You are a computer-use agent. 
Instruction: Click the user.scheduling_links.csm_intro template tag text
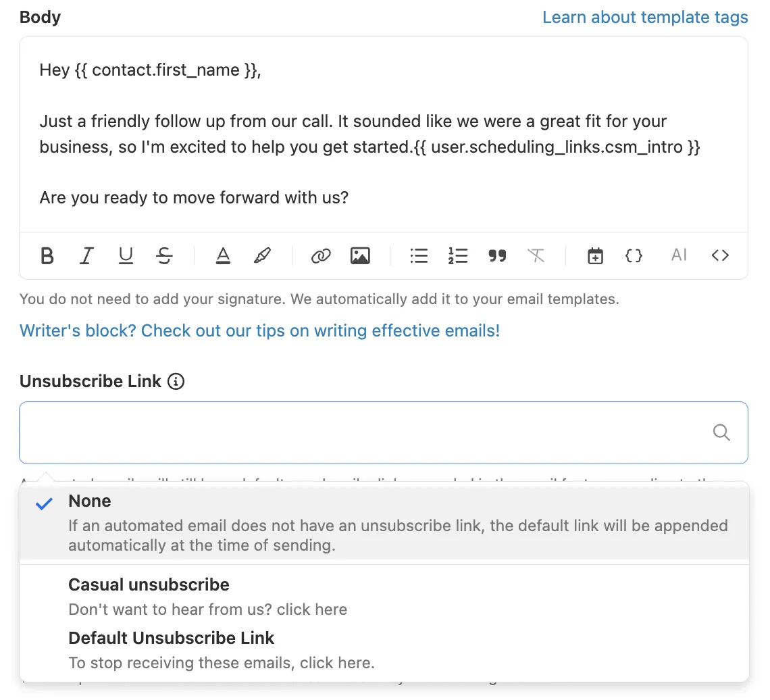[557, 147]
